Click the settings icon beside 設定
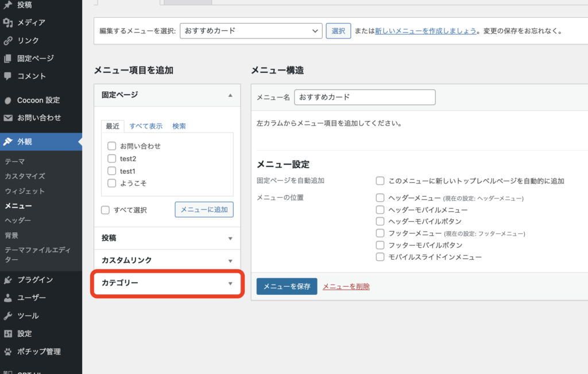 click(8, 333)
